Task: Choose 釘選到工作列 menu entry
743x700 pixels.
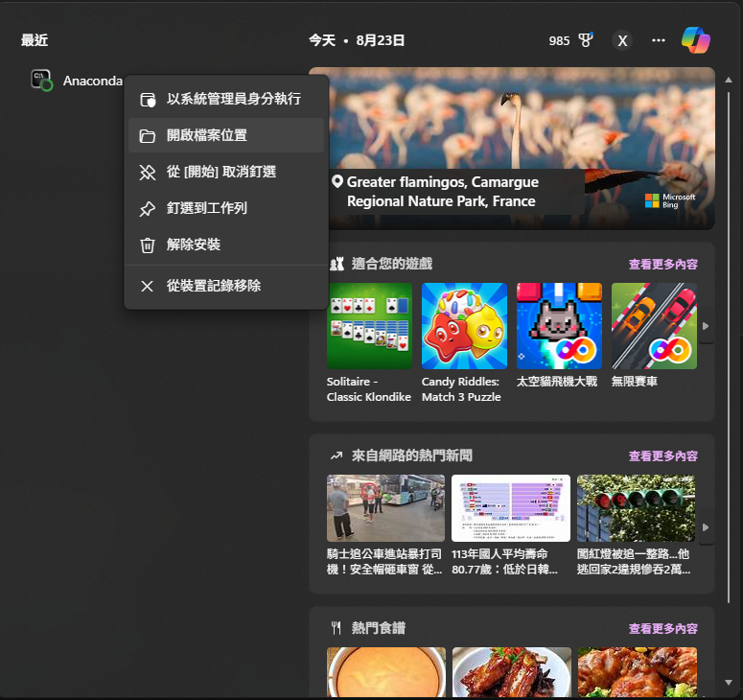Action: (x=226, y=208)
